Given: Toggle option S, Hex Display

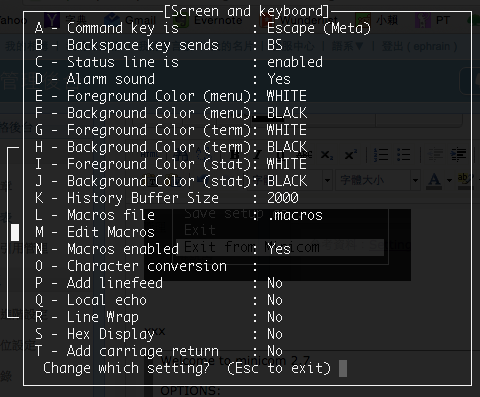Looking at the screenshot, I should point(159,334).
